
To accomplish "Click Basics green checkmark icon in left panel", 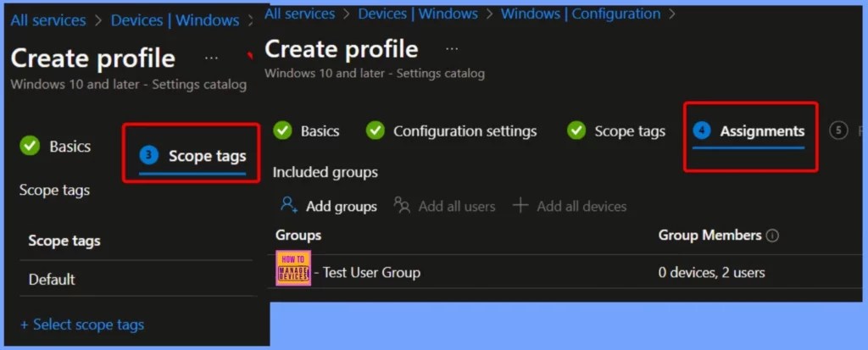I will [30, 146].
